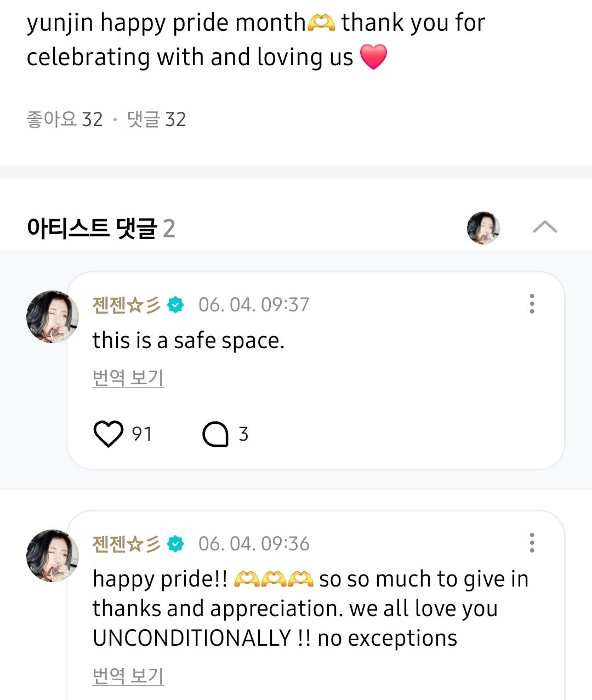
Task: Open three-dot menu on 09:37 comment
Action: coord(532,304)
